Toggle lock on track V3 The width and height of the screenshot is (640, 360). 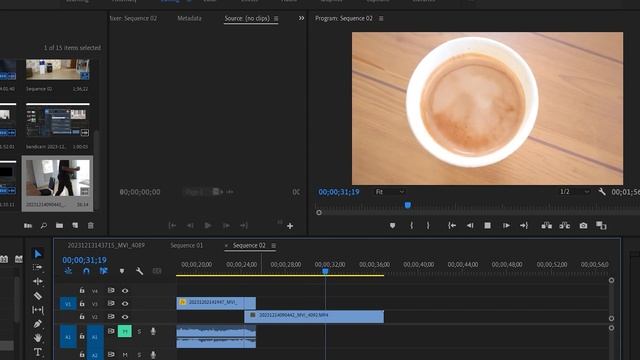[82, 303]
